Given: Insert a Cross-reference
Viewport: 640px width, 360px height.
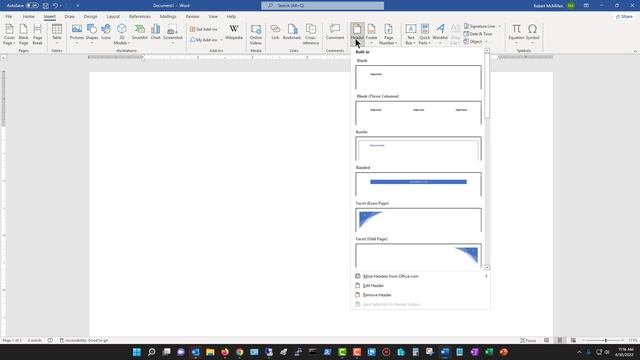Looking at the screenshot, I should [311, 34].
